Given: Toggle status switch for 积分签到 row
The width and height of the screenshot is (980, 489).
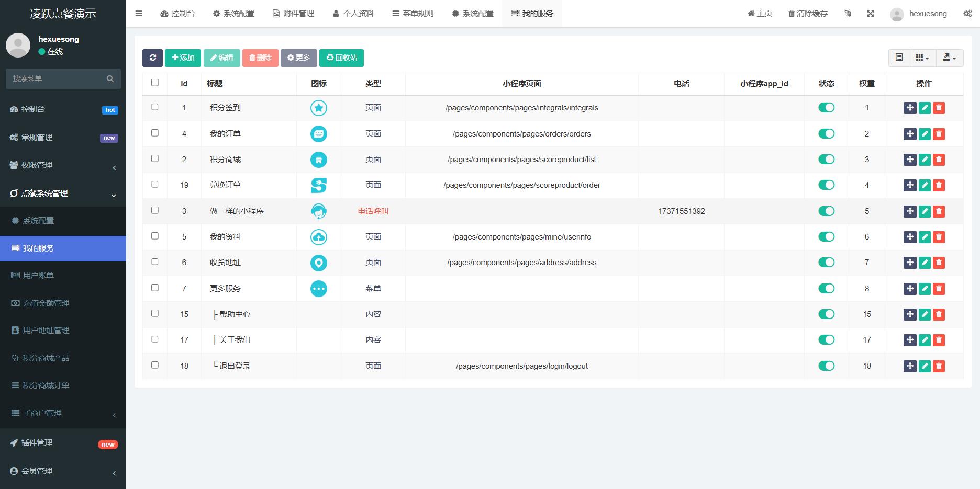Looking at the screenshot, I should [x=826, y=108].
